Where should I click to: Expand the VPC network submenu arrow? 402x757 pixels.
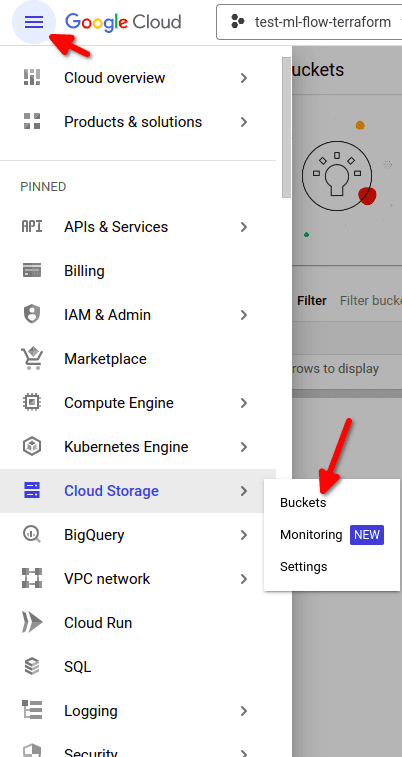[244, 578]
